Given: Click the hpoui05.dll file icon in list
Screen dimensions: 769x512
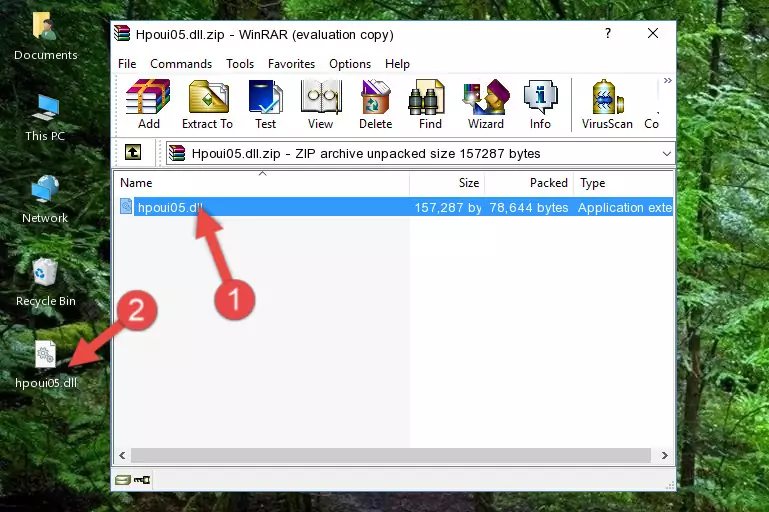Looking at the screenshot, I should click(x=126, y=206).
